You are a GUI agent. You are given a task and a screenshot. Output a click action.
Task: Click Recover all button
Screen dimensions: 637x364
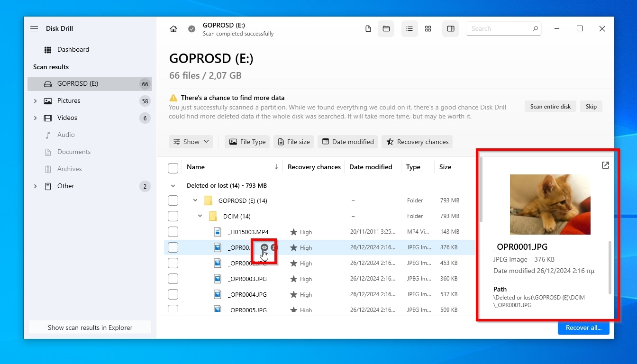coord(583,328)
